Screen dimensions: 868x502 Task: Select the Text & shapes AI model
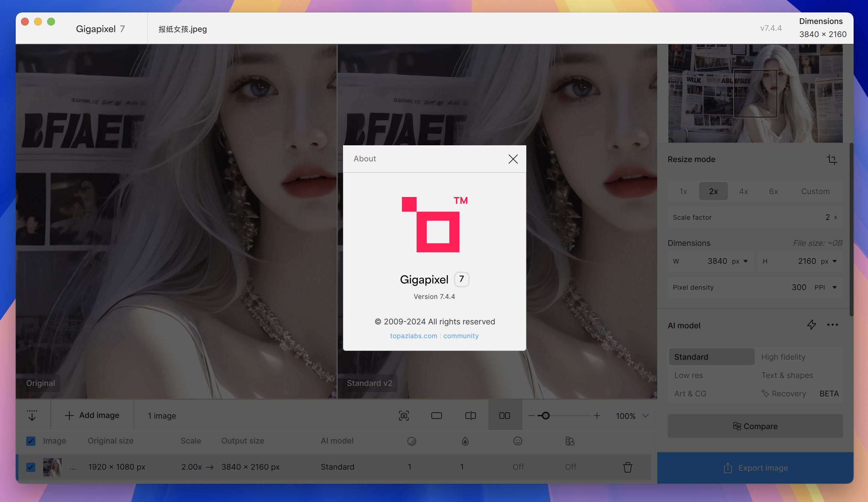click(787, 375)
